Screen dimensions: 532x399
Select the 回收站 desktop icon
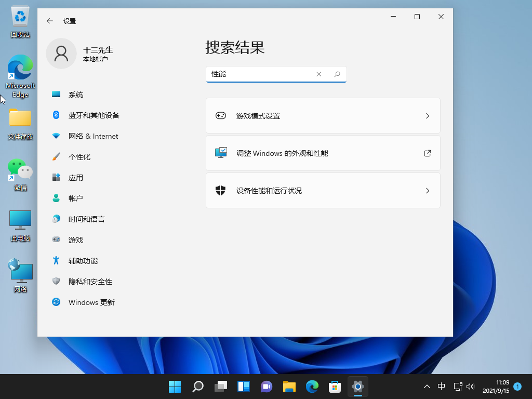(x=20, y=21)
